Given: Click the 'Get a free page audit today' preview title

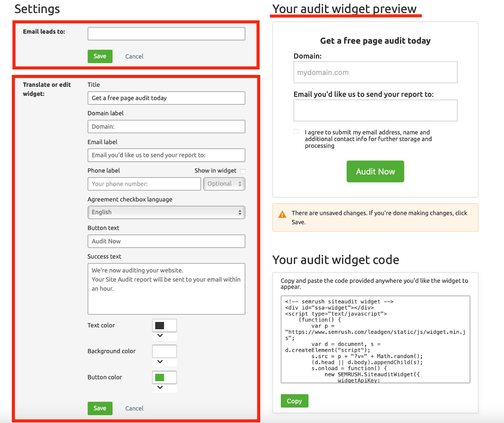Looking at the screenshot, I should click(x=375, y=41).
